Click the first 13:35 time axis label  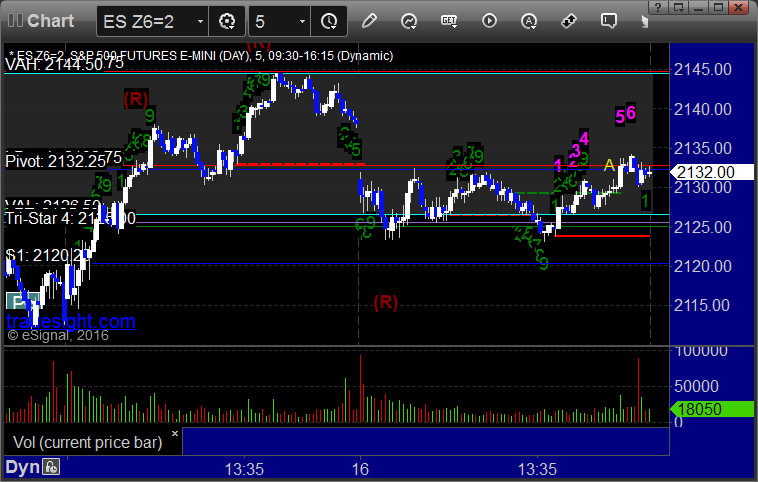click(x=244, y=469)
